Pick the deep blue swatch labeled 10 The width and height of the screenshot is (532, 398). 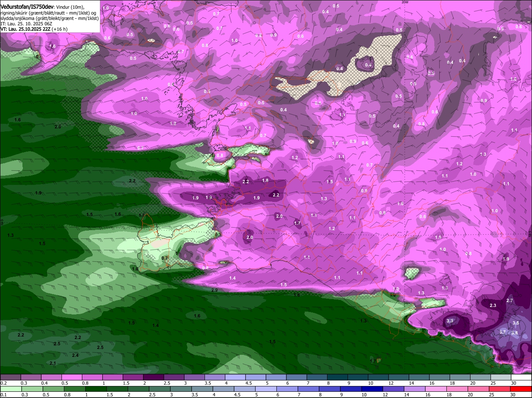[x=373, y=388]
